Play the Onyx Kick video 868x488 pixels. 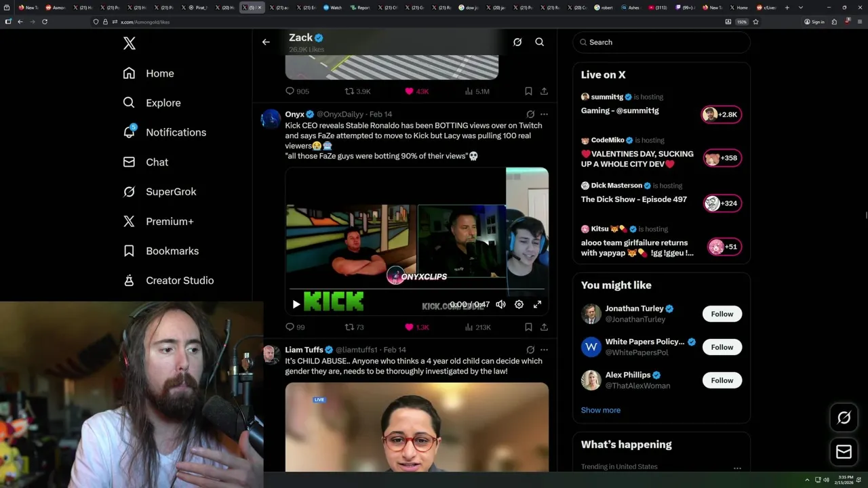tap(296, 304)
